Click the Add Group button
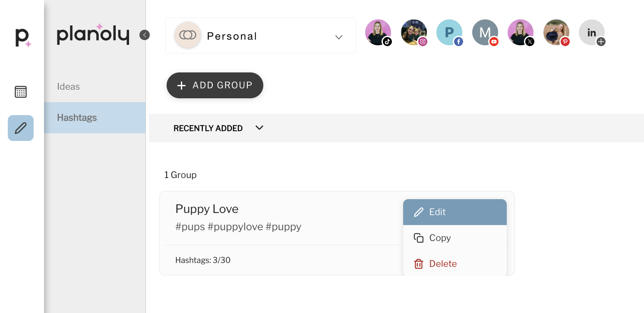The width and height of the screenshot is (644, 313). coord(215,85)
